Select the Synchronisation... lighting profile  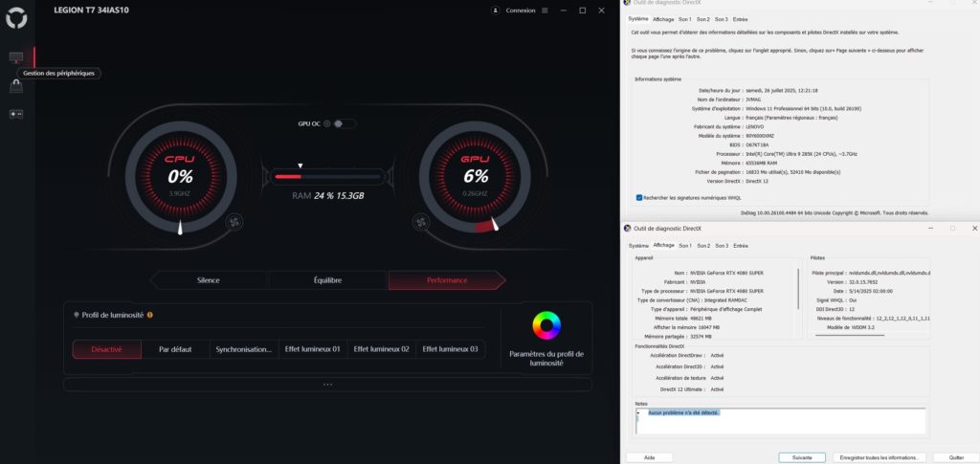pos(244,349)
